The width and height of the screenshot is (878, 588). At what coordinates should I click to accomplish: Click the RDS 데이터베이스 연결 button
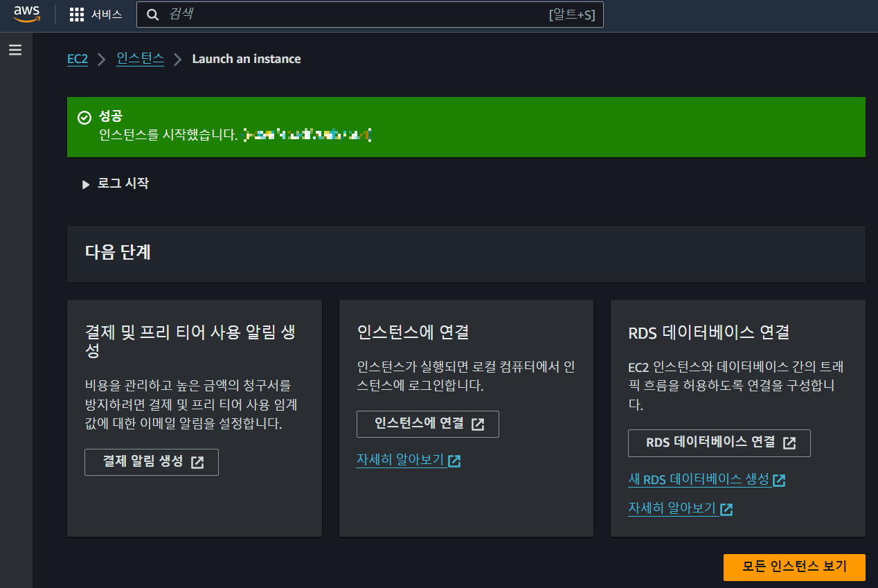pyautogui.click(x=719, y=443)
